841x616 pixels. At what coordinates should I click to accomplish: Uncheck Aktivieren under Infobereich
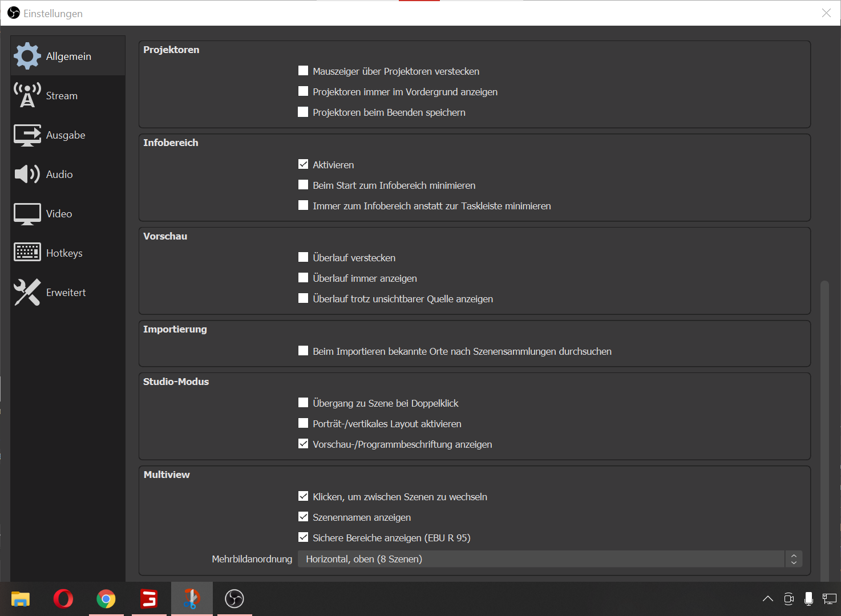click(304, 164)
